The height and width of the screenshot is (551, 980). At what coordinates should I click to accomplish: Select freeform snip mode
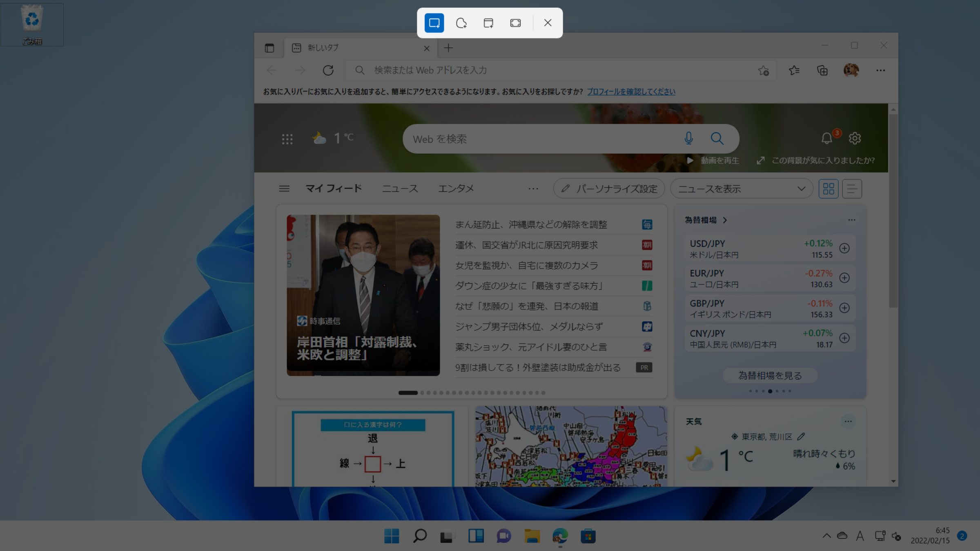461,23
